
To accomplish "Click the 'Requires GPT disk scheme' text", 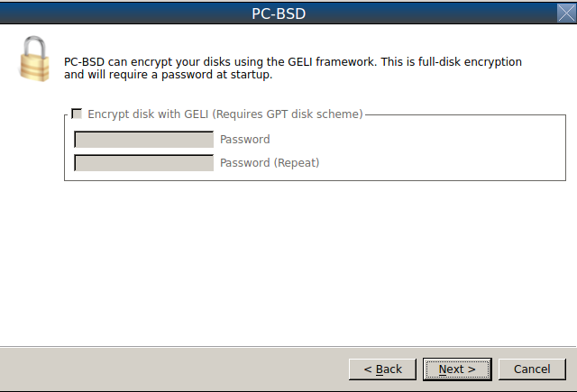I will 288,114.
